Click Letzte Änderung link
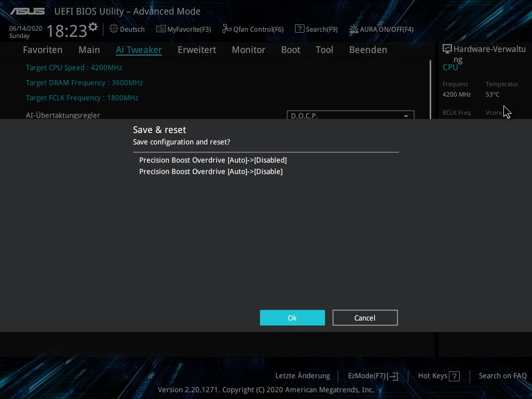Viewport: 532px width, 399px height. click(x=303, y=376)
